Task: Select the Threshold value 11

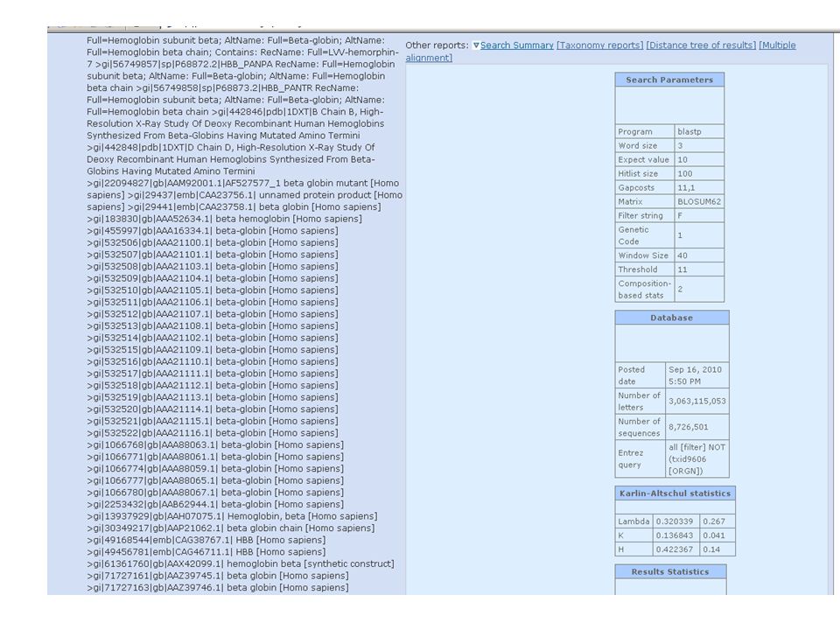Action: 682,269
